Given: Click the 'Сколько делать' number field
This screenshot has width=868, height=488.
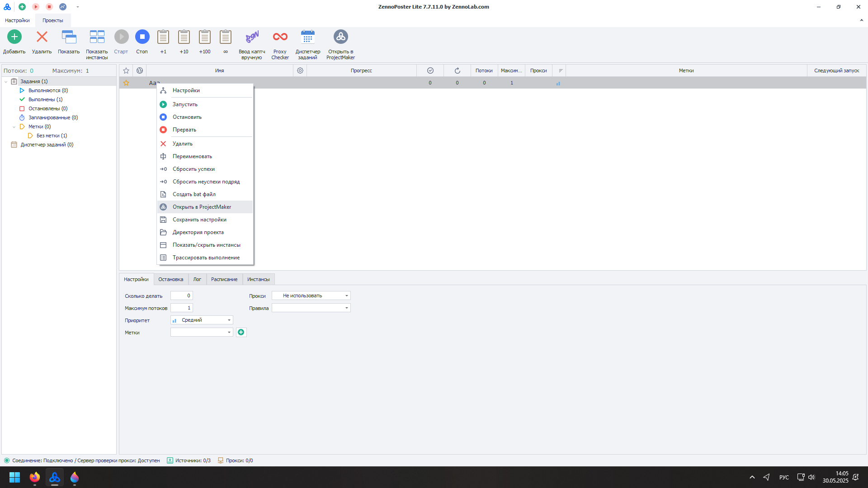Looking at the screenshot, I should pos(182,296).
